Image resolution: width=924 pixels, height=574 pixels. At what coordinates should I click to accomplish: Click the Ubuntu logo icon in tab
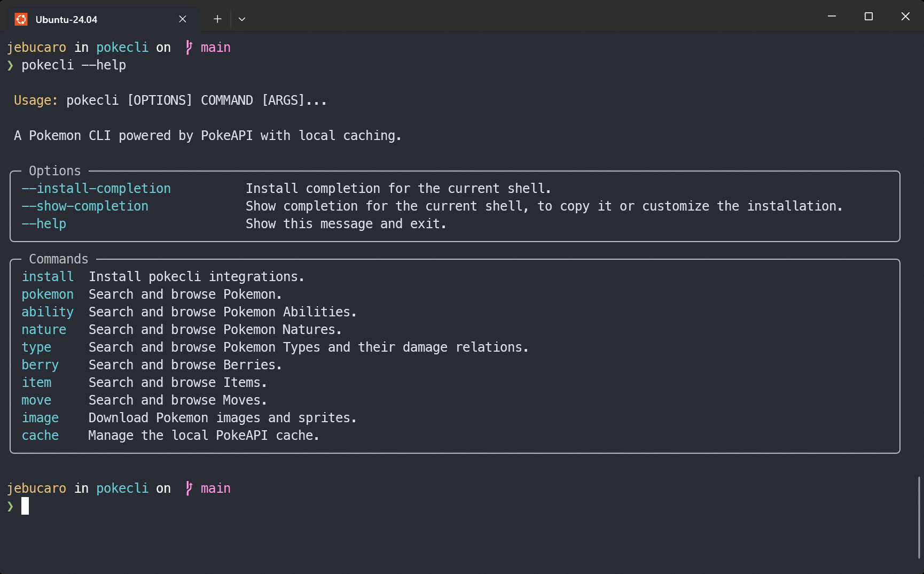[x=21, y=19]
